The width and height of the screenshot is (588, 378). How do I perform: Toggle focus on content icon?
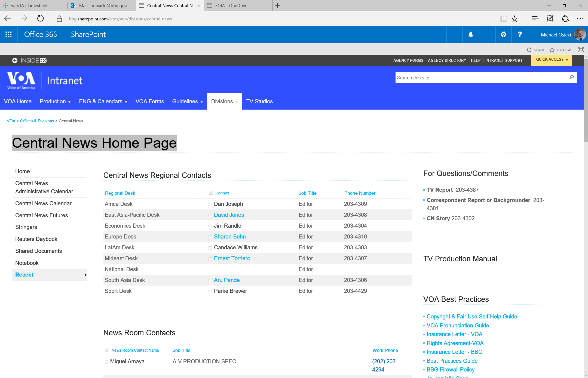(x=581, y=50)
